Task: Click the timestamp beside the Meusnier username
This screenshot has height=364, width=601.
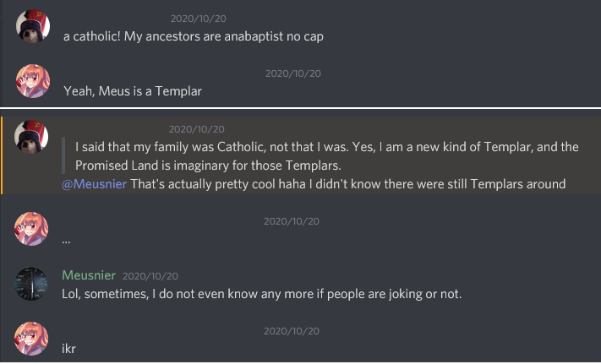Action: pos(150,276)
